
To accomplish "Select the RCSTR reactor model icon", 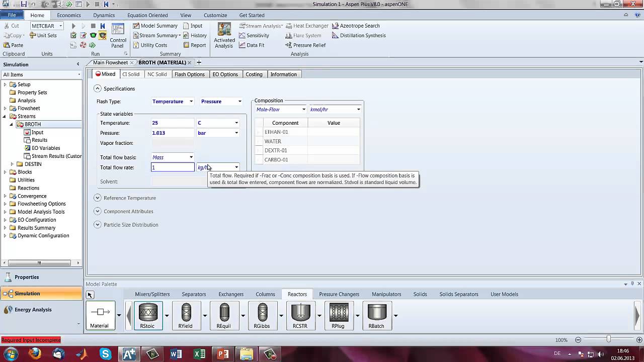I will (x=300, y=315).
